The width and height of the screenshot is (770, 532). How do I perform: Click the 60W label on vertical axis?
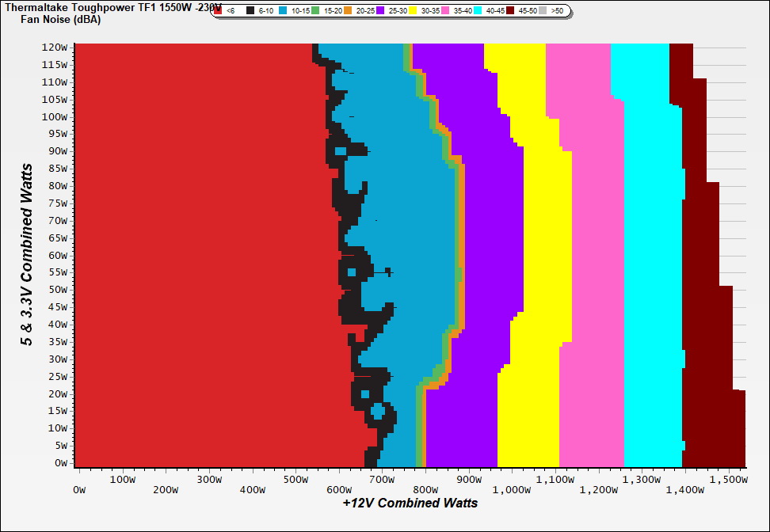[57, 255]
